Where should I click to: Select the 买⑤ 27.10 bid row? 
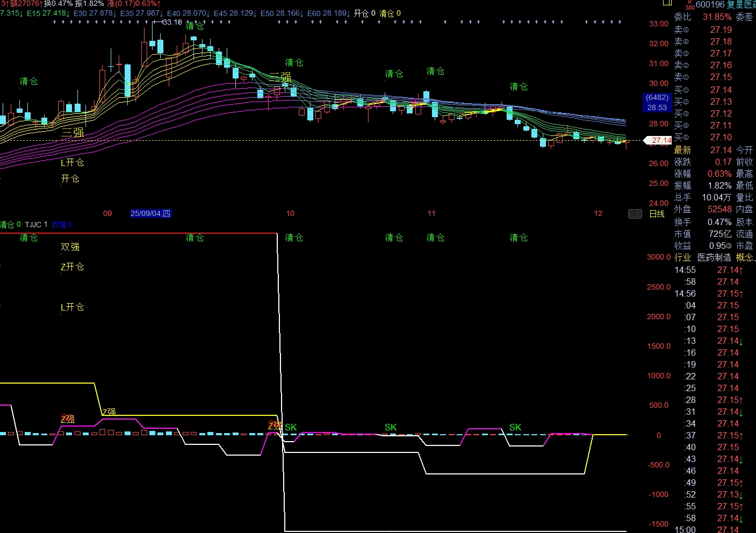pyautogui.click(x=703, y=138)
